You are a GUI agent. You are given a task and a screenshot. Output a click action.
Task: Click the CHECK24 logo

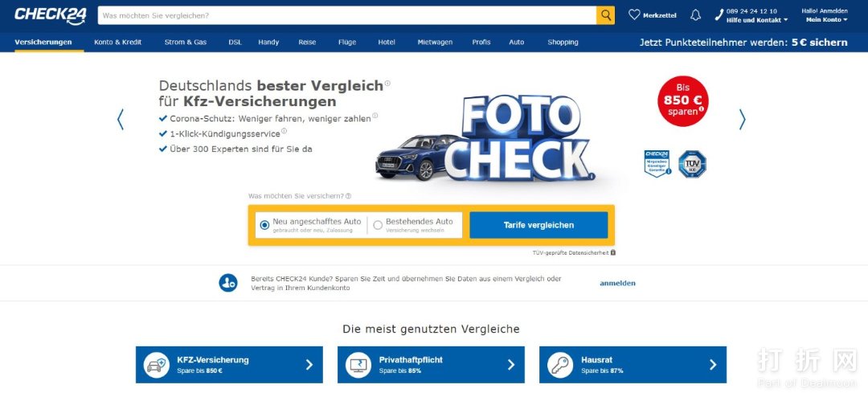(x=50, y=15)
